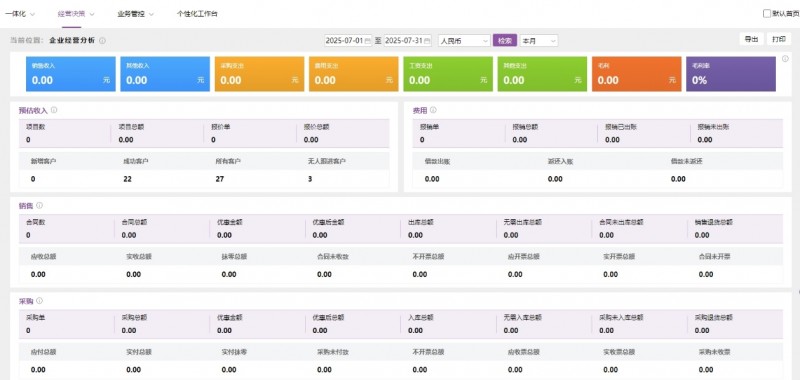Open the 人民币 currency dropdown

click(x=464, y=41)
